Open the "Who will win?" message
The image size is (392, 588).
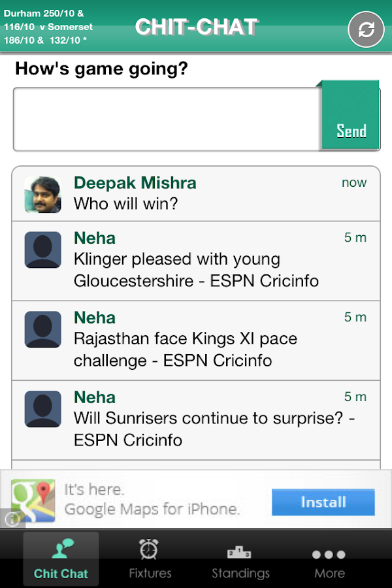(x=125, y=204)
